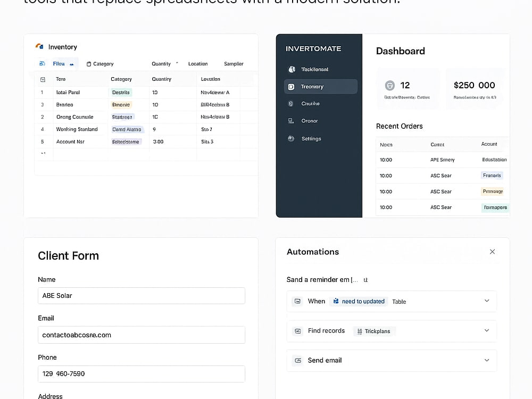Click the blue Franarls status tag
Screen dimensions: 532x399
[x=492, y=176]
